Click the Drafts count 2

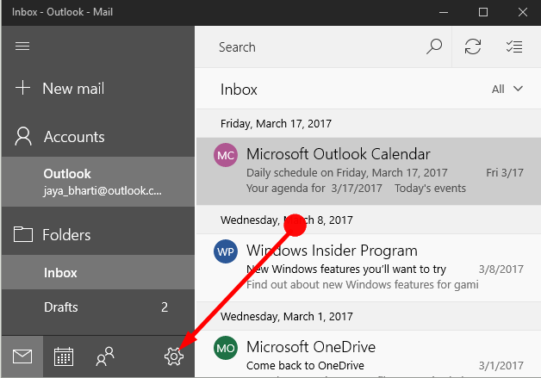(164, 307)
